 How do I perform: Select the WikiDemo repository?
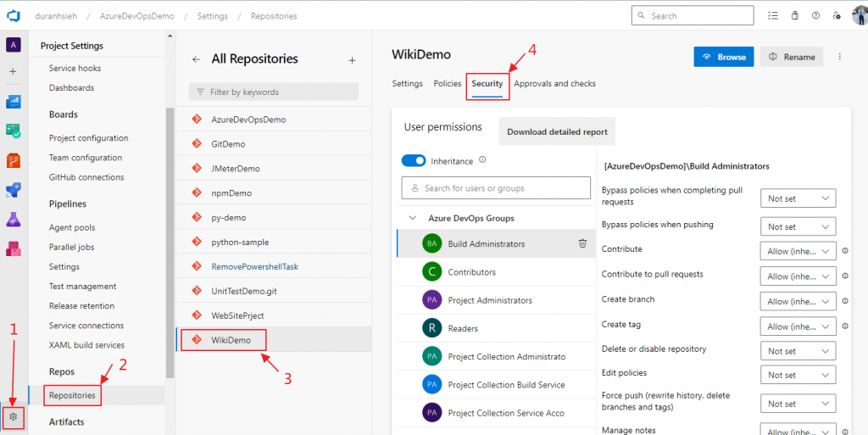click(274, 340)
